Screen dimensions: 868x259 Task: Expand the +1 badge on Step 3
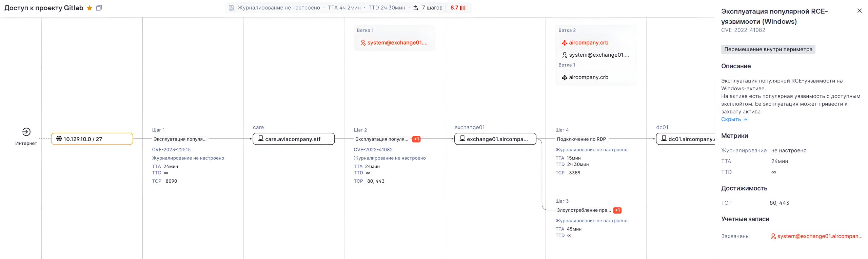[617, 210]
